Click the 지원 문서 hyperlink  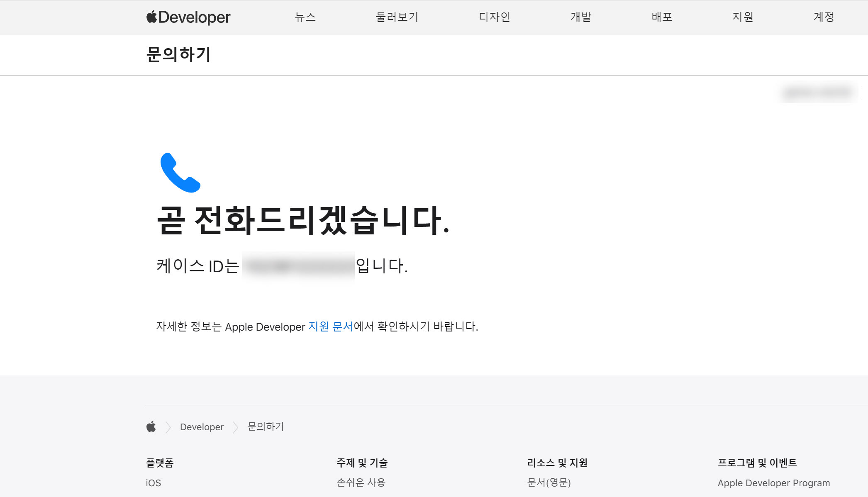330,326
